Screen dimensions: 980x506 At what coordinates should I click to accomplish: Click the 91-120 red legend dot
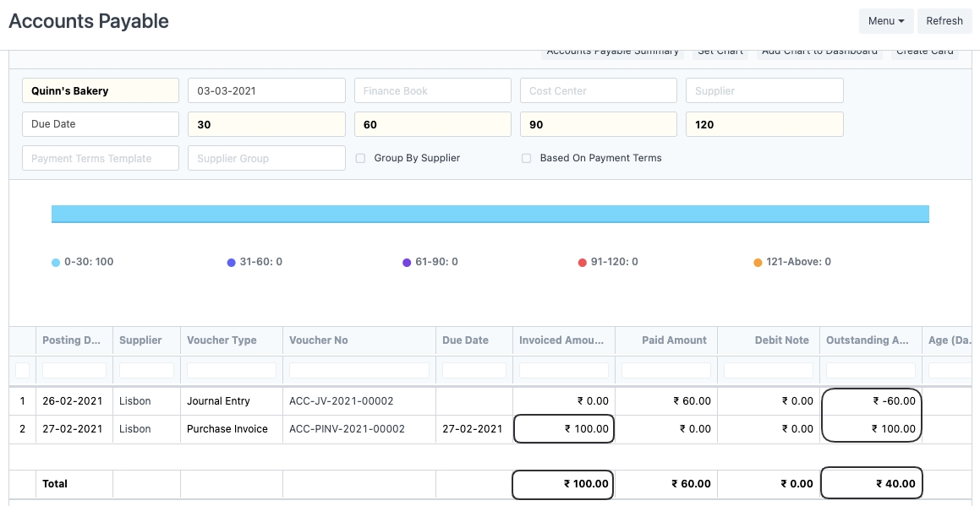pos(583,263)
